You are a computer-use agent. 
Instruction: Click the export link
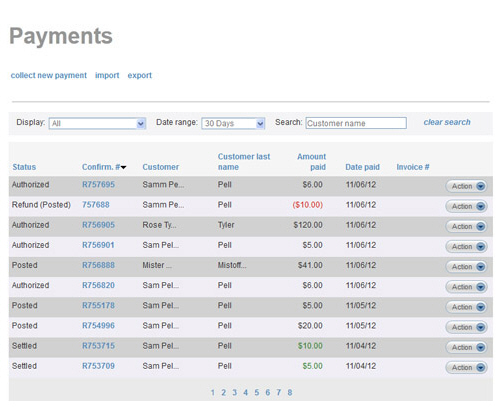coord(140,76)
